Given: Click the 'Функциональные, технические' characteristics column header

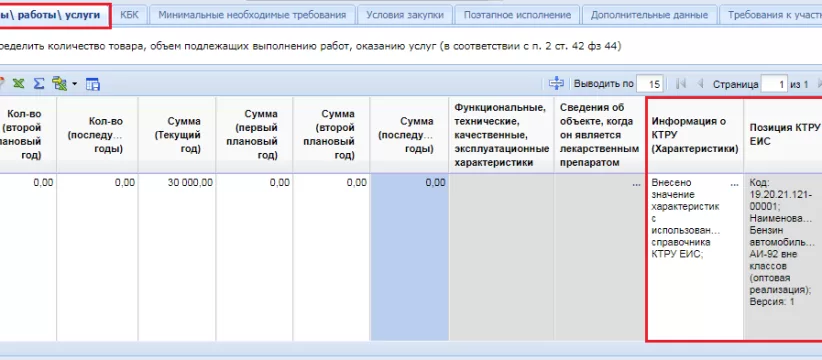Looking at the screenshot, I should click(502, 135).
